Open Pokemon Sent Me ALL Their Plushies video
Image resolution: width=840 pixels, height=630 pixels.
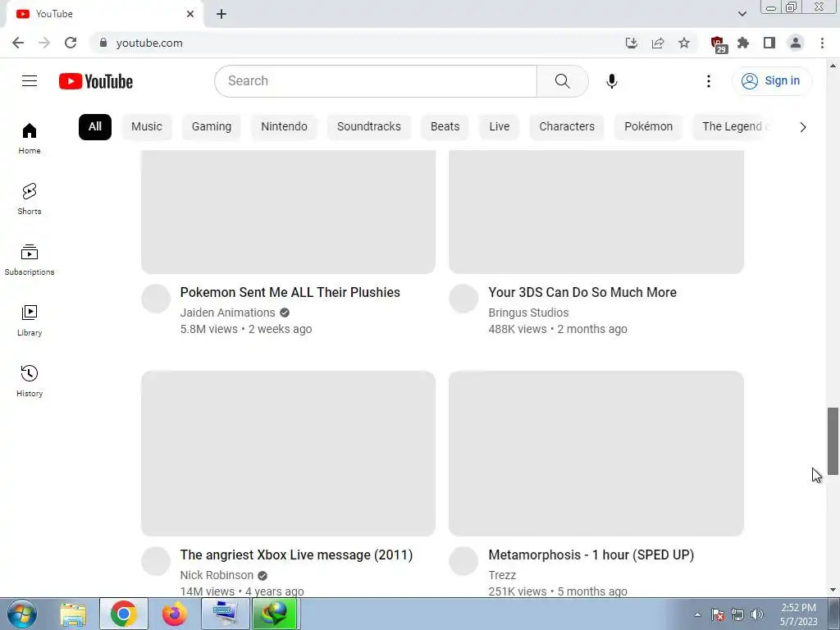(290, 293)
